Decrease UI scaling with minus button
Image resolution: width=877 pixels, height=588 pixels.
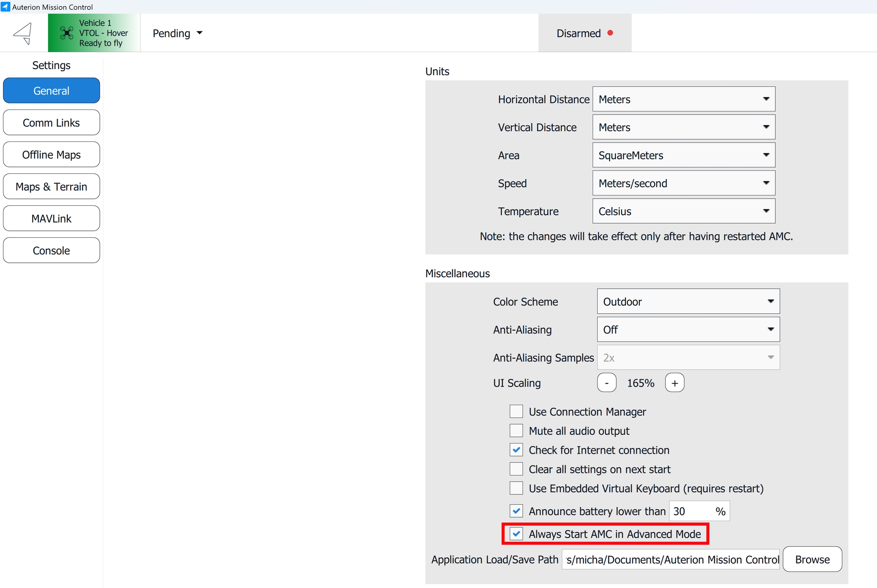click(x=606, y=383)
